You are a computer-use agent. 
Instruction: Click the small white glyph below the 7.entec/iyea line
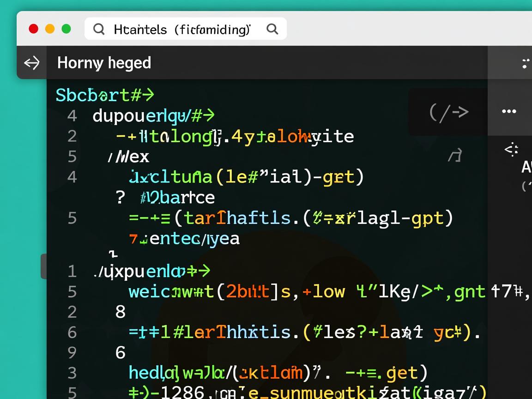click(113, 254)
